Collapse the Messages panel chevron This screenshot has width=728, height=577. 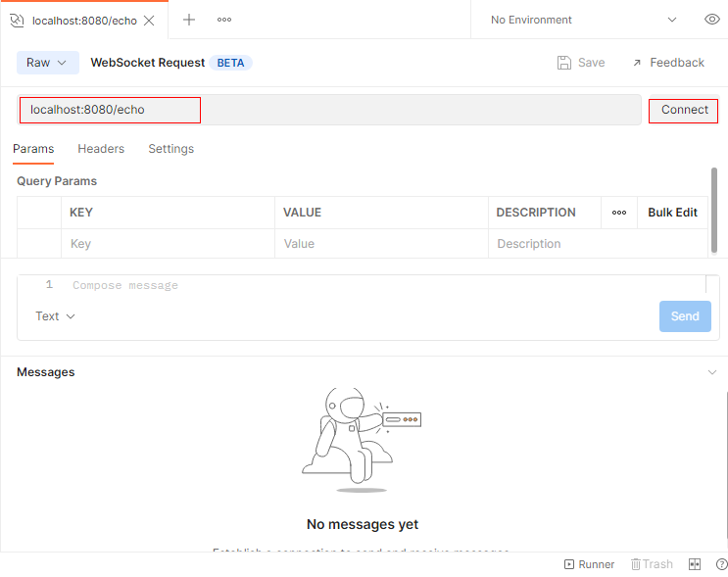711,372
